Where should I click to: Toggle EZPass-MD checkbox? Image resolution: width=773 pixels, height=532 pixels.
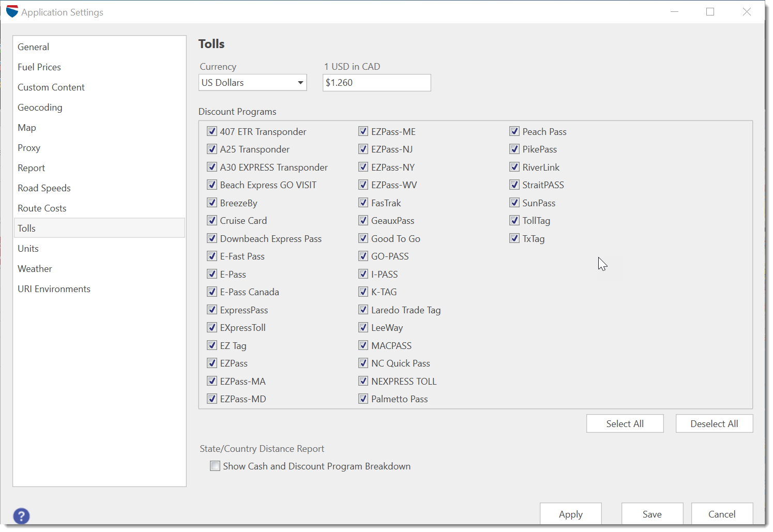[212, 399]
